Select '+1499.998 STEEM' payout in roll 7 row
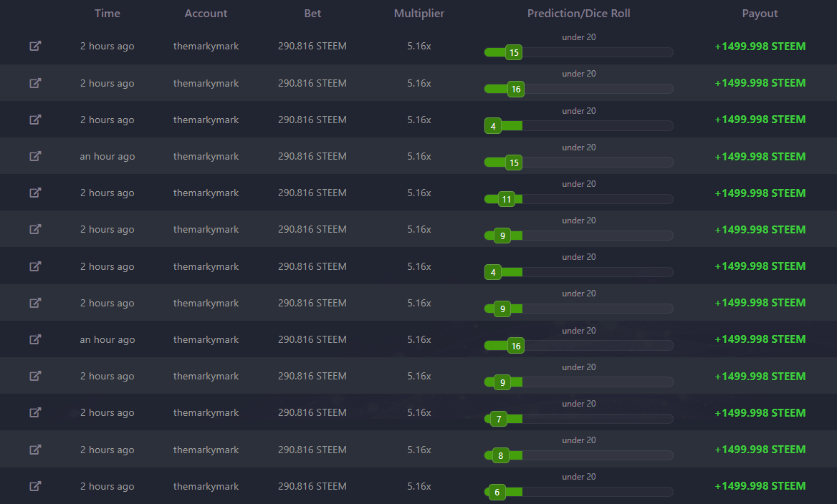Viewport: 837px width, 504px height. (760, 413)
